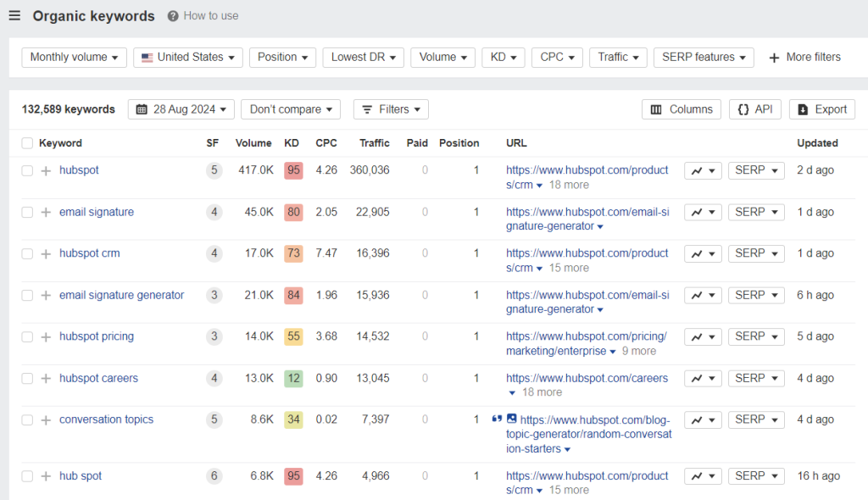Viewport: 868px width, 500px height.
Task: Open the "Don't compare" dropdown
Action: (x=290, y=108)
